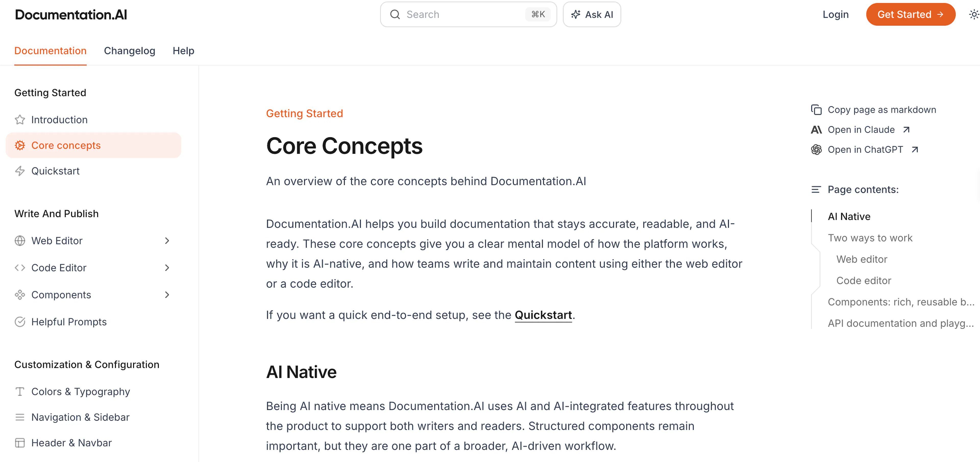Click the code brackets icon beside Code Editor

tap(20, 268)
